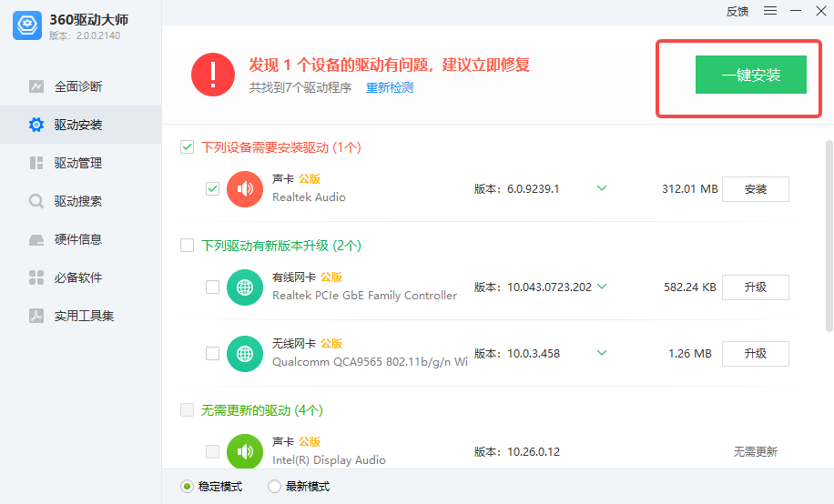The width and height of the screenshot is (834, 504).
Task: Expand version dropdown for 10.043.0723.202
Action: click(x=602, y=287)
